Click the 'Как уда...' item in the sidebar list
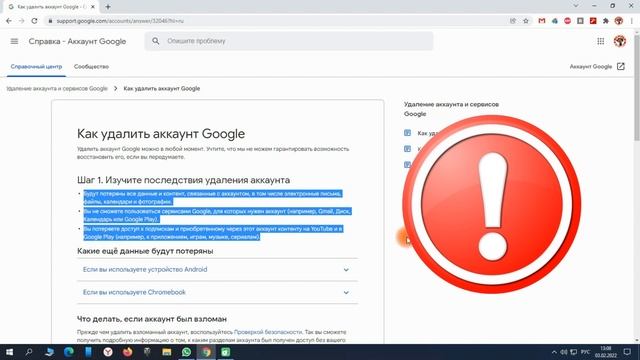Image resolution: width=640 pixels, height=360 pixels. click(427, 133)
